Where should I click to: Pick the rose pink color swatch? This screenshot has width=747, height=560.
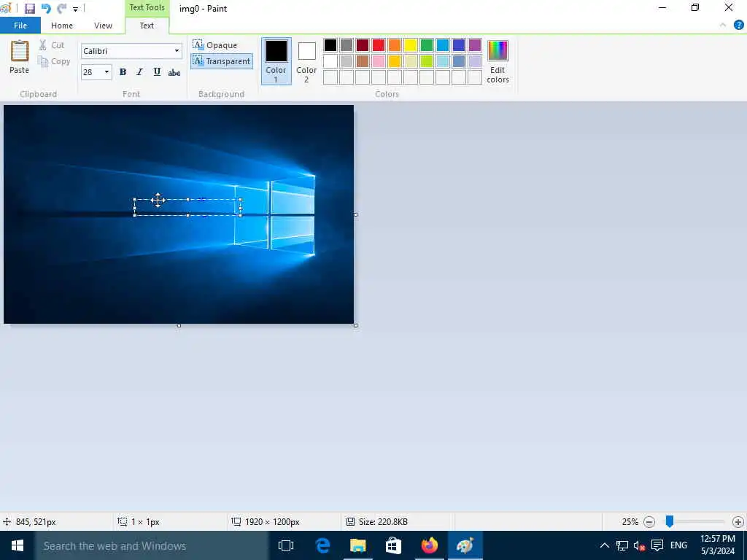[379, 61]
